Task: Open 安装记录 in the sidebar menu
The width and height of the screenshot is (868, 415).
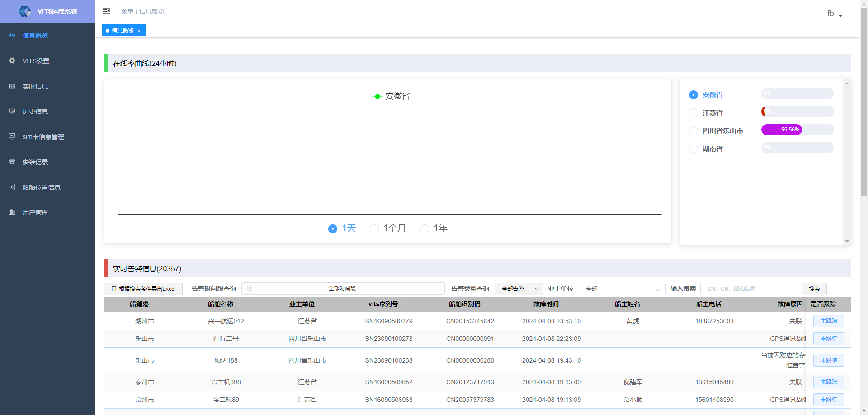Action: tap(47, 162)
